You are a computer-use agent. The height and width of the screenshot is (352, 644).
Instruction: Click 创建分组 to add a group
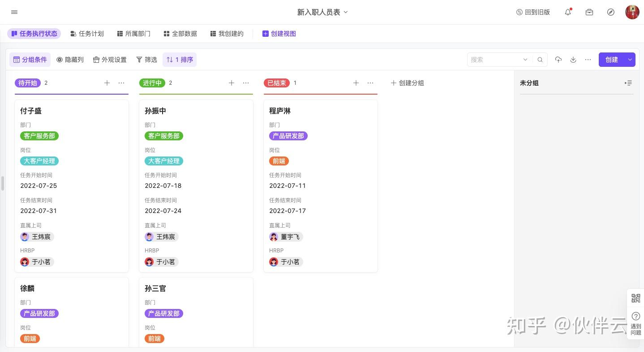click(407, 83)
